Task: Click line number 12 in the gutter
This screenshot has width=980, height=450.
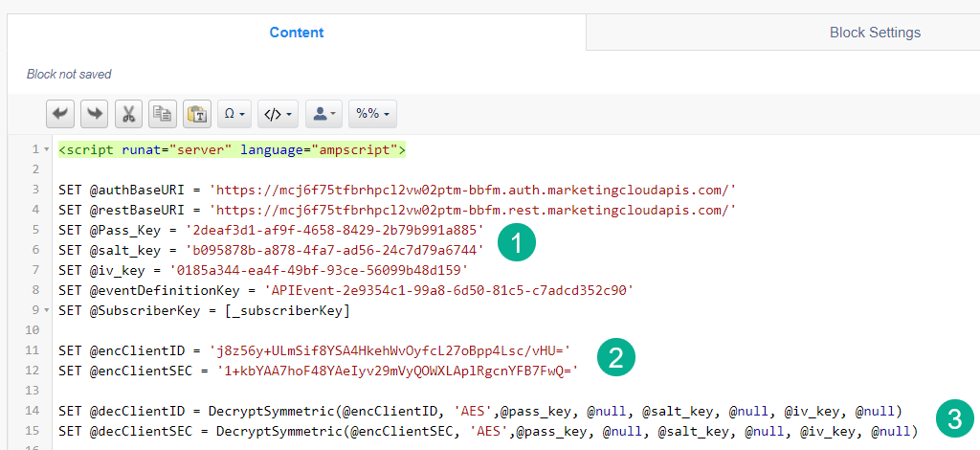Action: click(x=35, y=371)
